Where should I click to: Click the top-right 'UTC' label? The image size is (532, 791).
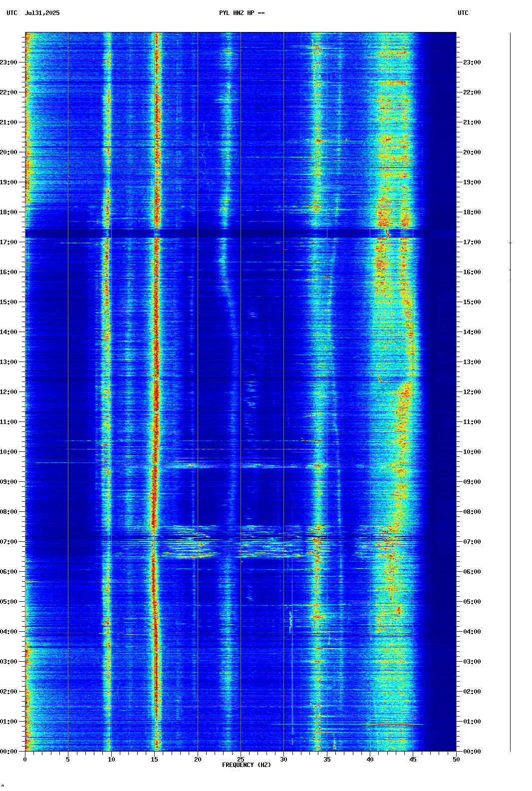tap(463, 13)
